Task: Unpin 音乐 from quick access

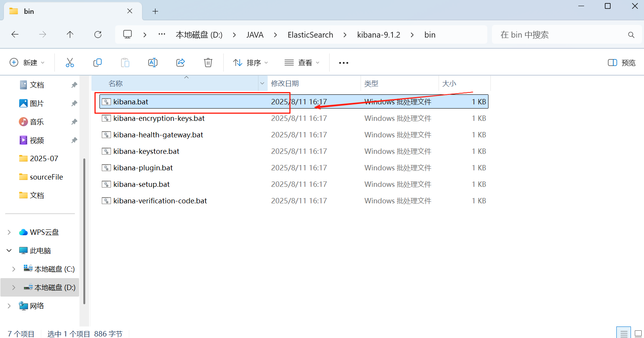Action: (74, 122)
